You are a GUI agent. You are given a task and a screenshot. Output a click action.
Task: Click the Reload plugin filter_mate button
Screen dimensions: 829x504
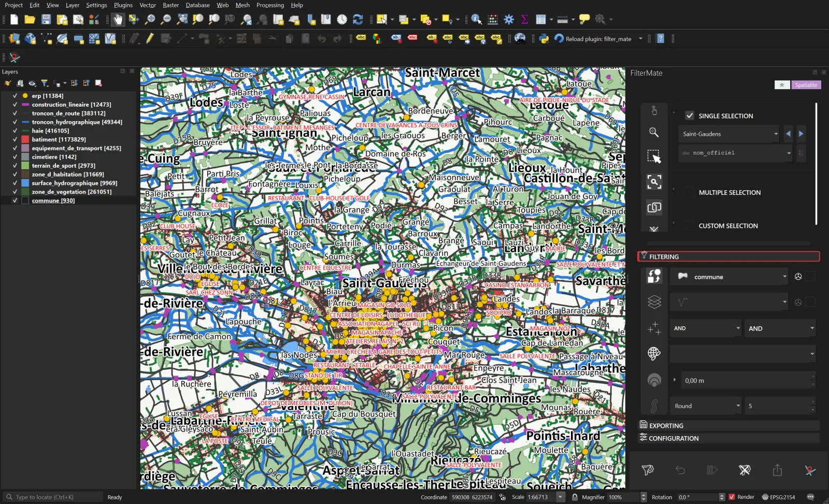593,39
